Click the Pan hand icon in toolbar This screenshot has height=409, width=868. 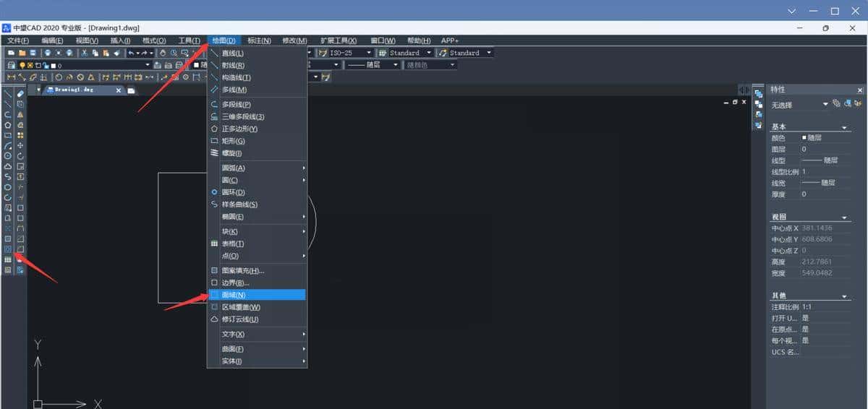[163, 53]
